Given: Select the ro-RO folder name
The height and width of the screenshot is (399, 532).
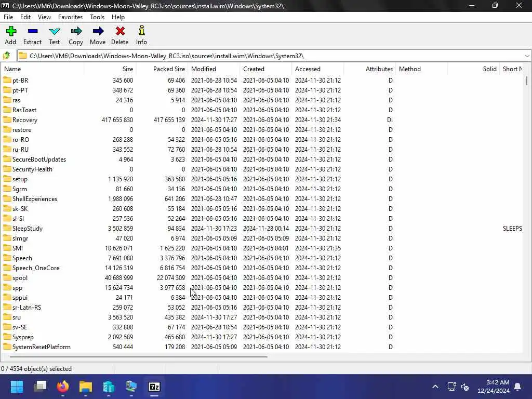Looking at the screenshot, I should click(x=21, y=139).
